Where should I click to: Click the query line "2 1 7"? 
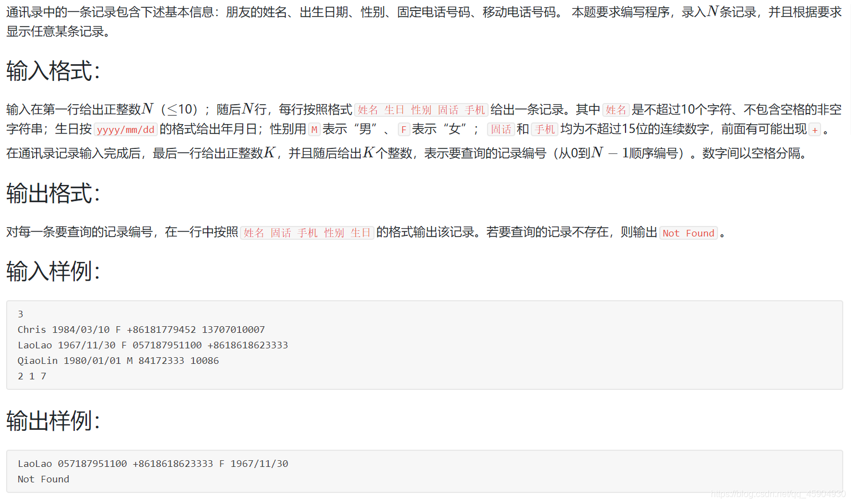32,376
